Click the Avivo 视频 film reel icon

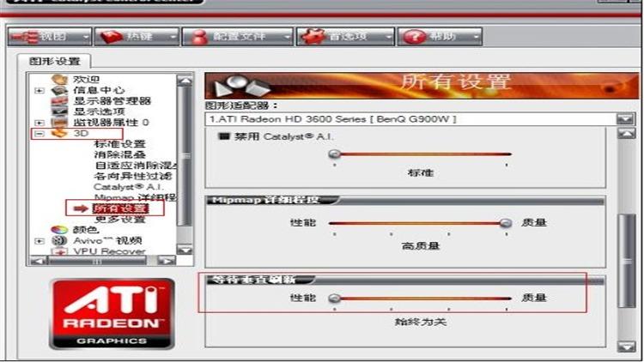[59, 240]
